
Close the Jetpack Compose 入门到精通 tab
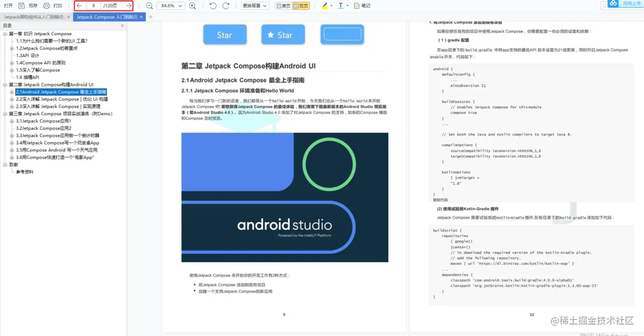coord(142,17)
